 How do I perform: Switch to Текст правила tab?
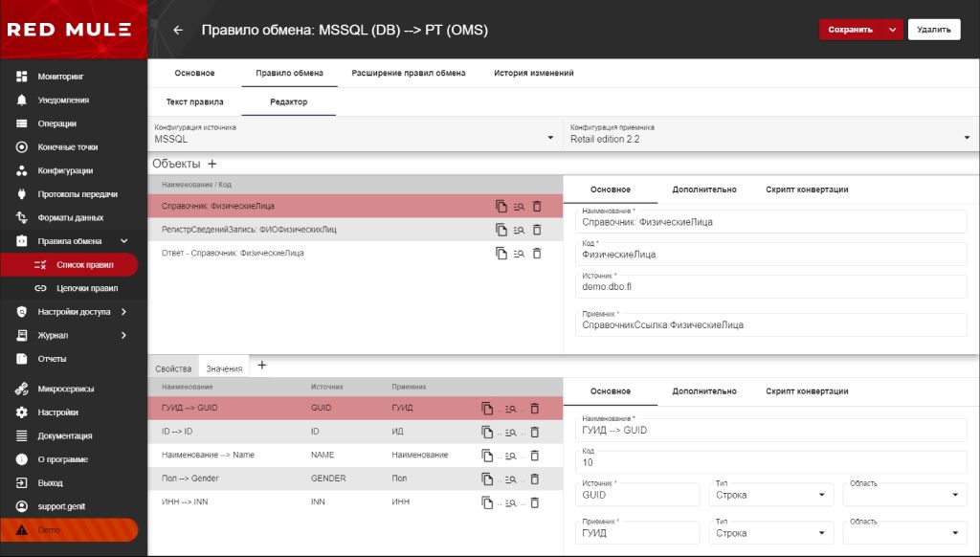point(194,101)
